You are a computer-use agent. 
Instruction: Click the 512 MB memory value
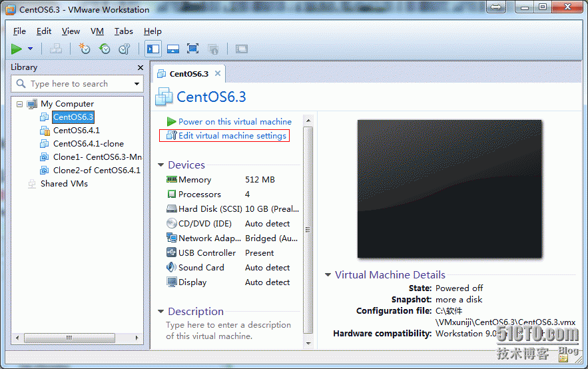[x=260, y=180]
